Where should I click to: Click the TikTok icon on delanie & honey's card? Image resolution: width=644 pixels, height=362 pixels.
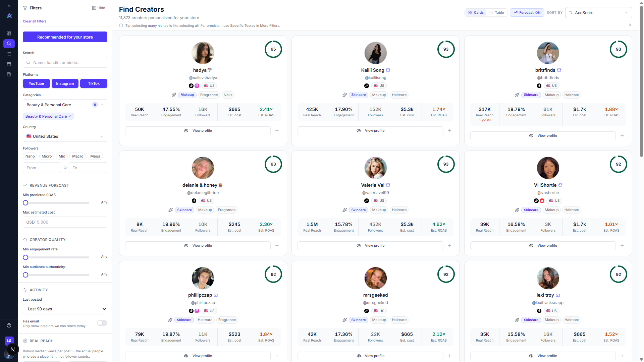click(x=194, y=201)
